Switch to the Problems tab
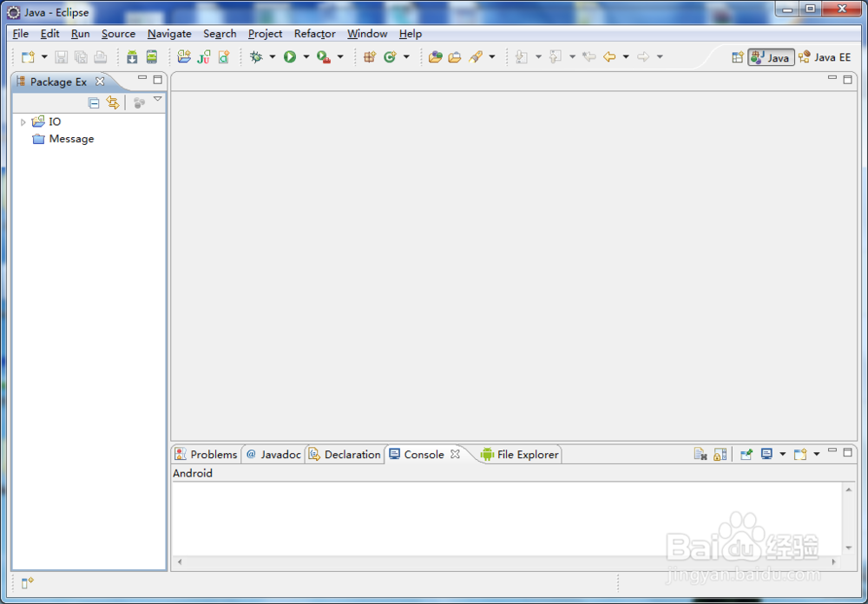Viewport: 868px width, 604px height. pyautogui.click(x=206, y=455)
